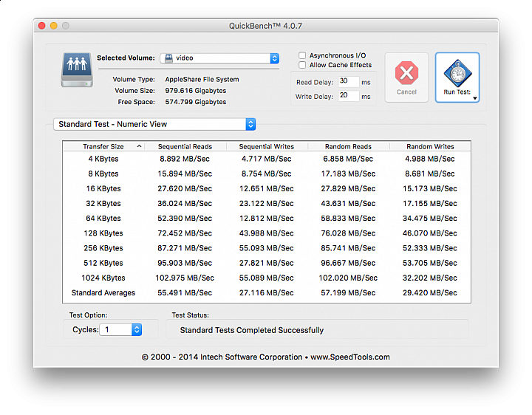Image resolution: width=532 pixels, height=415 pixels.
Task: Click the 36.024 MB/Sec value
Action: tap(185, 203)
